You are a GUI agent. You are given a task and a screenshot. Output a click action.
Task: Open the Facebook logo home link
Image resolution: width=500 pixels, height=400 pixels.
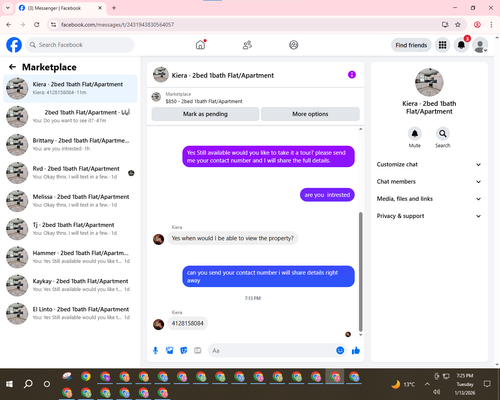tap(14, 45)
